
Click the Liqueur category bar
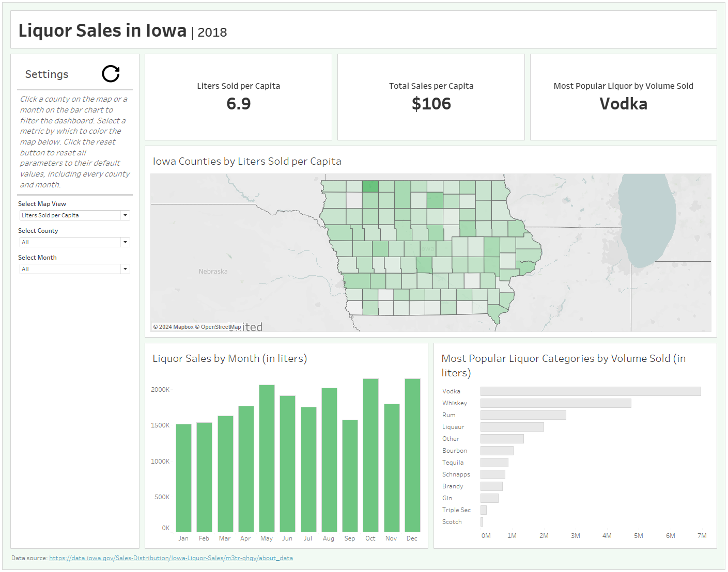512,427
